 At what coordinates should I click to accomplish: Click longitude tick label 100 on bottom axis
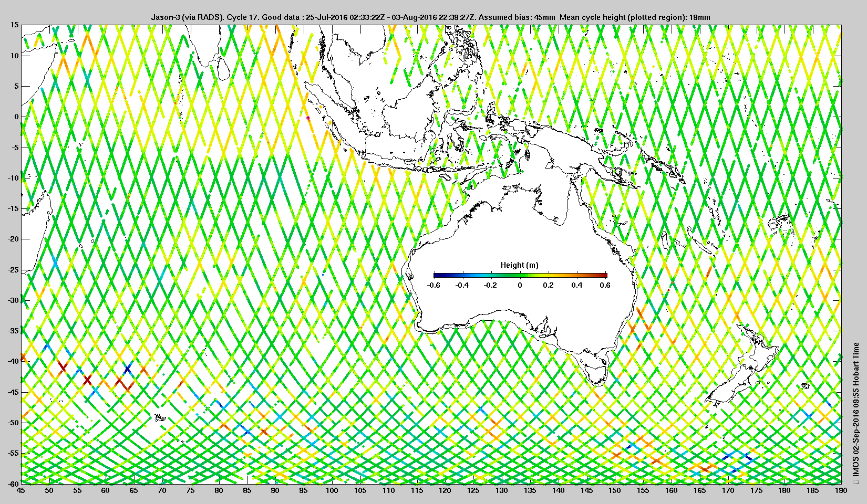(332, 490)
